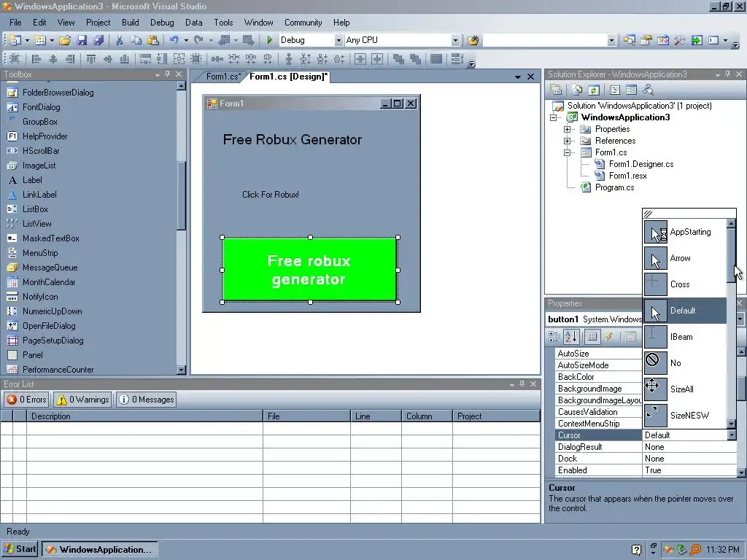Viewport: 747px width, 560px height.
Task: Click the Copy icon in the toolbar
Action: click(136, 41)
